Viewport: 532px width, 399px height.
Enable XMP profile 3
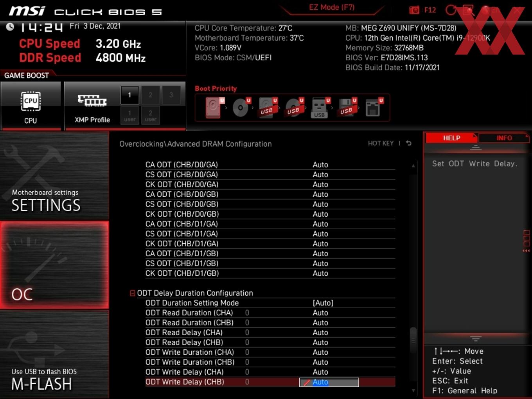pos(171,95)
